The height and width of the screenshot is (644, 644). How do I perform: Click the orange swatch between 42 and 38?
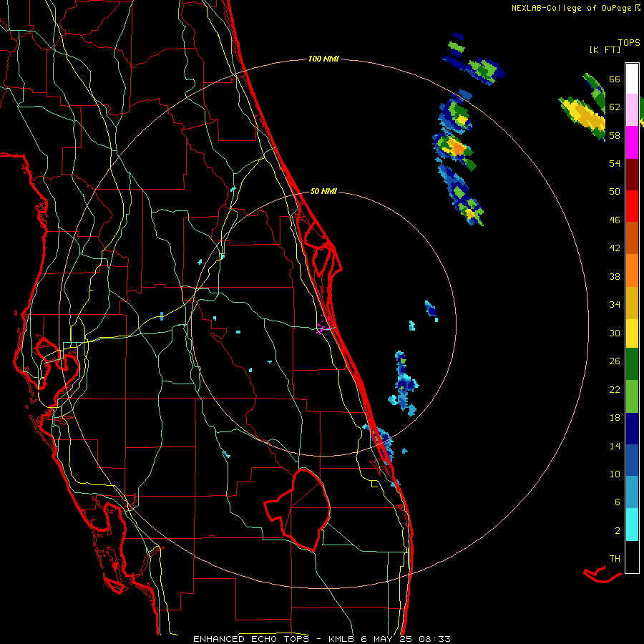[632, 270]
